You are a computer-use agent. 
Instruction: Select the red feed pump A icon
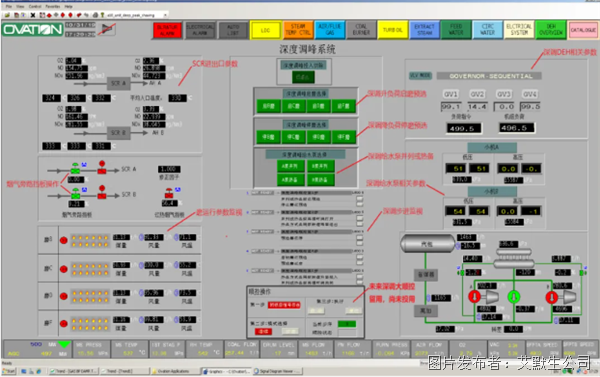click(474, 296)
